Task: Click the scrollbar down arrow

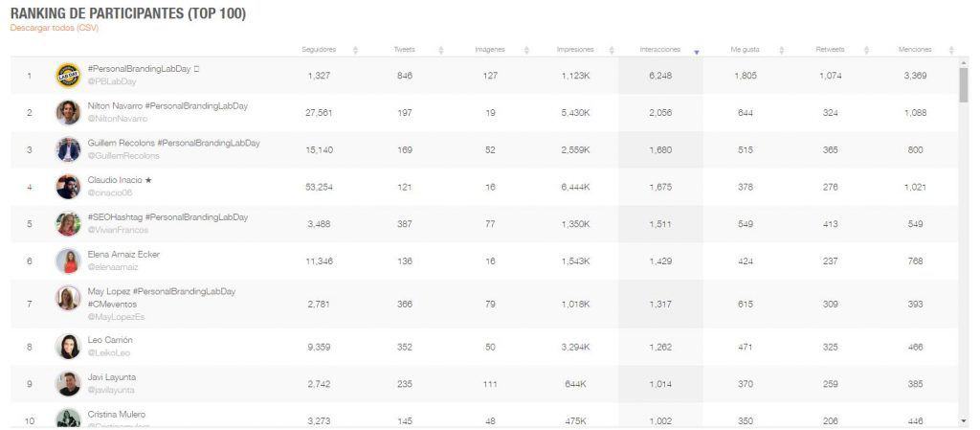Action: pos(963,421)
